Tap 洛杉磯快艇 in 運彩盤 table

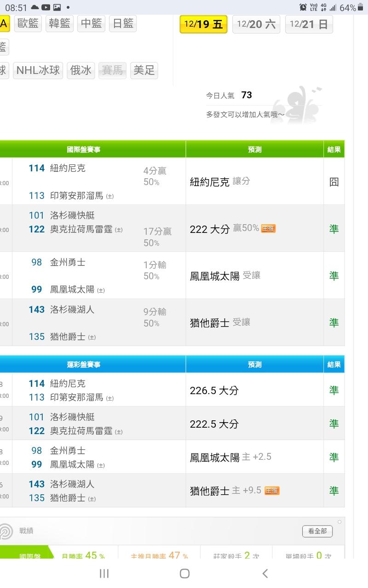(x=72, y=417)
